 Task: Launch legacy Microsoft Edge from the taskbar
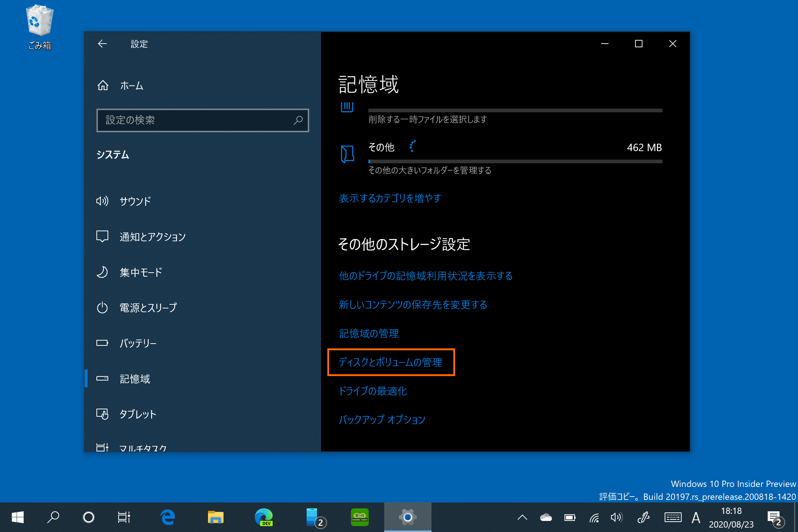click(x=168, y=517)
